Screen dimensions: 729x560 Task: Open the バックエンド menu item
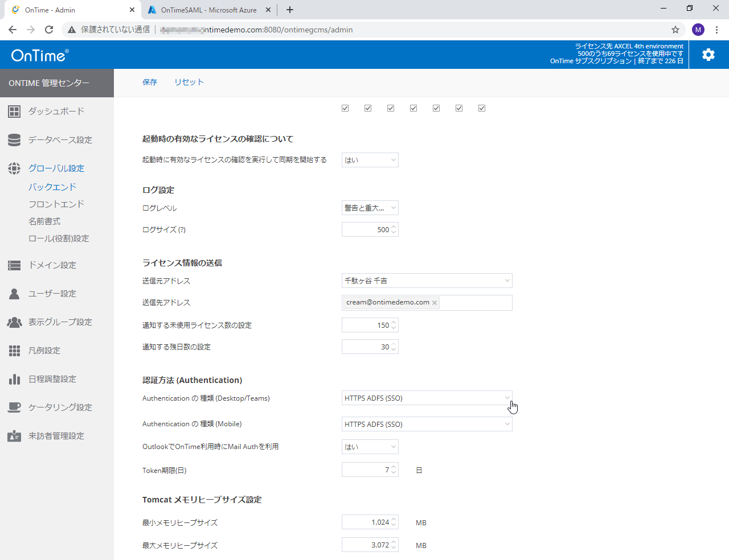52,187
